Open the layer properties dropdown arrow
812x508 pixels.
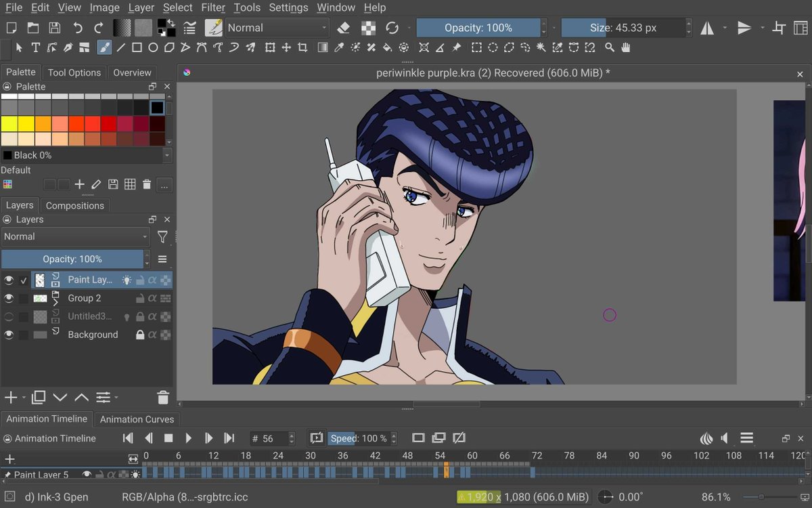point(116,398)
